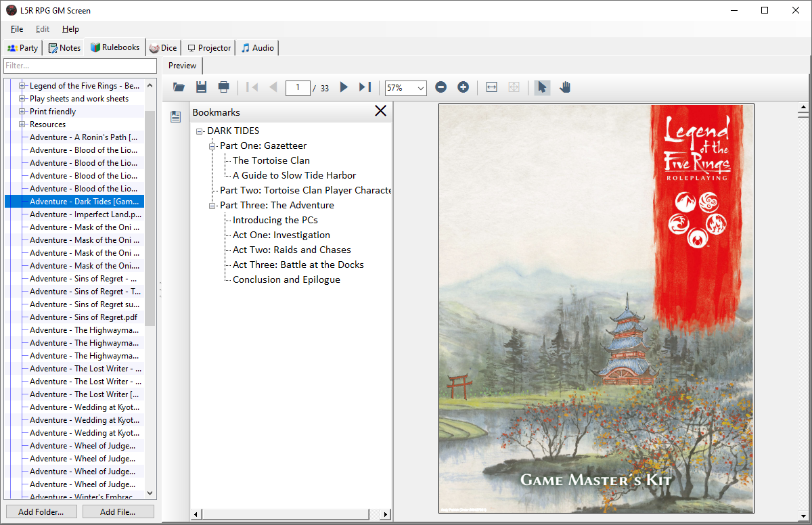Viewport: 812px width, 525px height.
Task: Collapse the DARK TIDES bookmark node
Action: coord(200,131)
